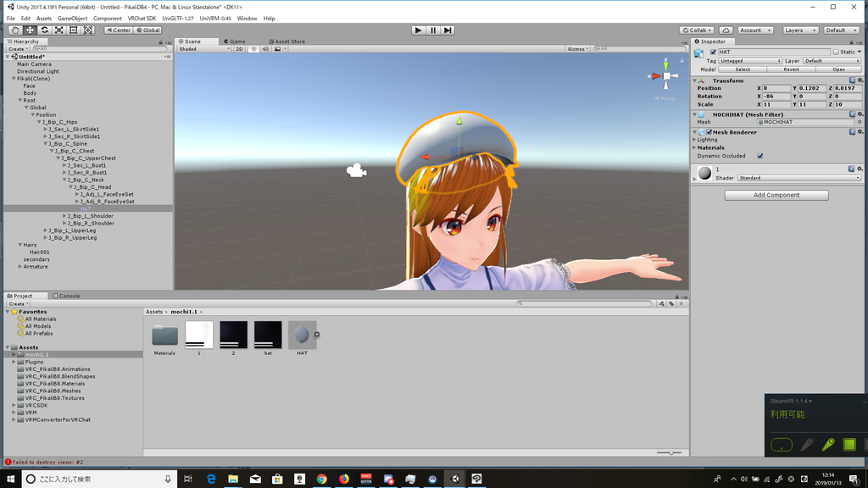The image size is (868, 488).
Task: Click the scene orientation gizmo
Action: click(x=666, y=75)
